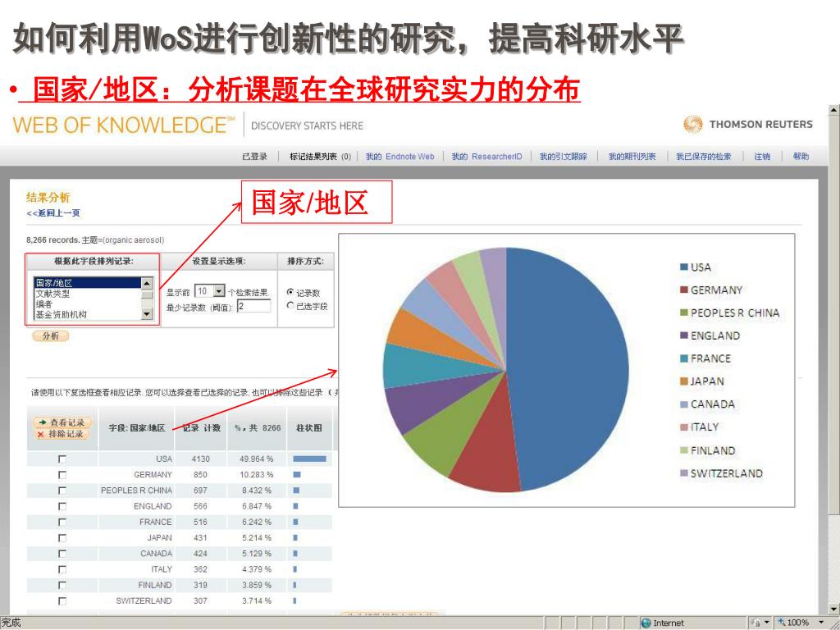The image size is (840, 630).
Task: Click the page scrollbar up arrow
Action: [x=833, y=111]
